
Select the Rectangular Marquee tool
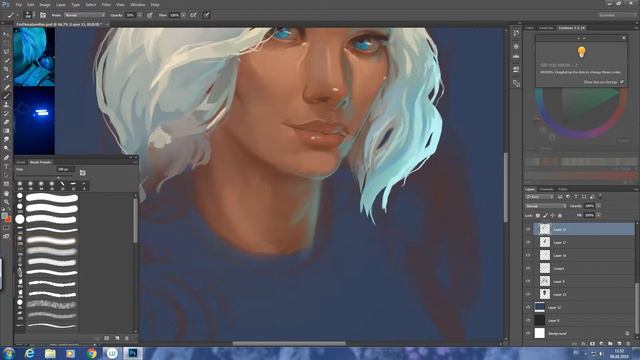tap(6, 43)
